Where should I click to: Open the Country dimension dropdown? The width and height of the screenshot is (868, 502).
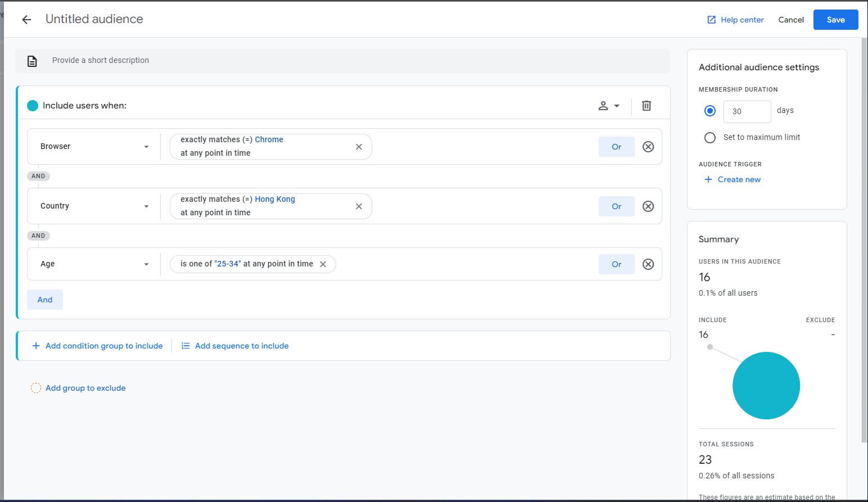(94, 206)
